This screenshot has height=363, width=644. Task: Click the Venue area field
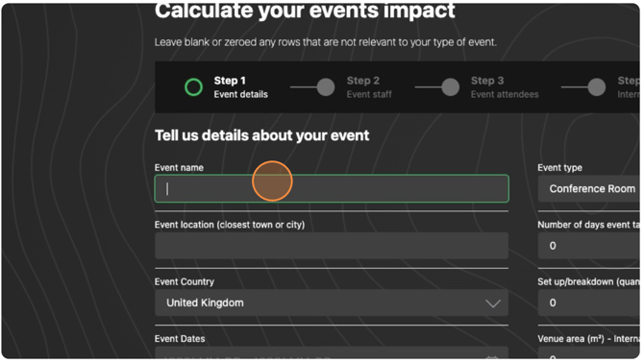pos(589,353)
